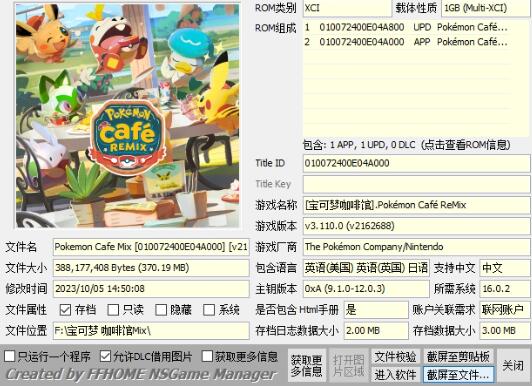The height and width of the screenshot is (386, 532).
Task: Click the 修改时间 field 2023/10/05
Action: click(x=151, y=289)
